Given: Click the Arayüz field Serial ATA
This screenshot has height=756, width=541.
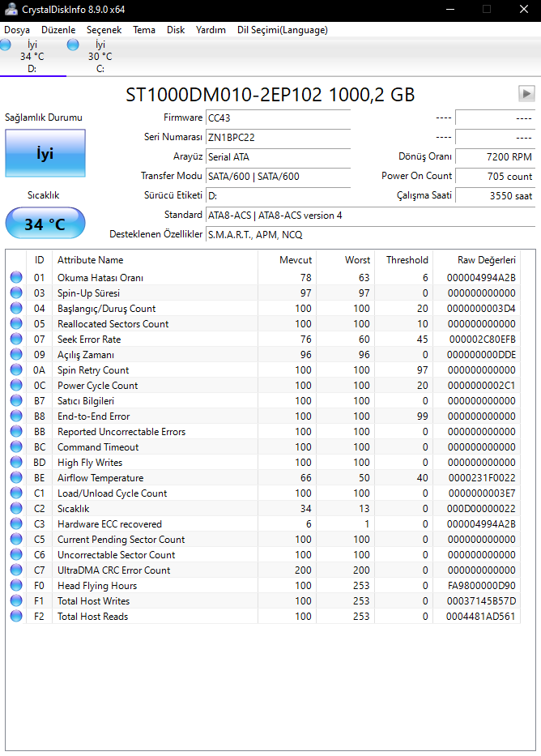Looking at the screenshot, I should point(279,156).
